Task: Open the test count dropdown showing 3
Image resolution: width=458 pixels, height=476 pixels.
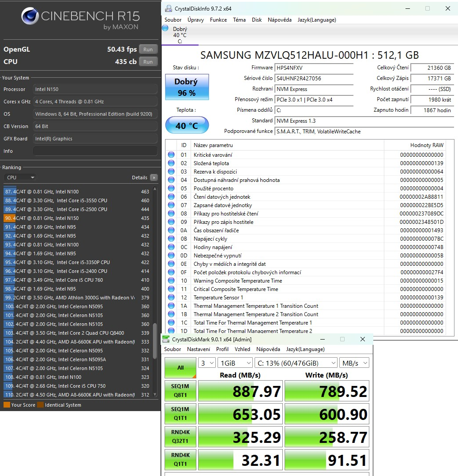Action: (x=206, y=362)
